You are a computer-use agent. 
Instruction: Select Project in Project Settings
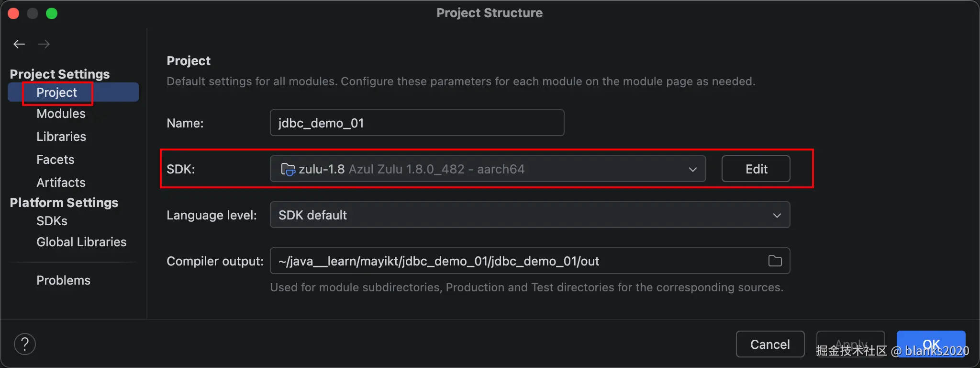point(57,92)
